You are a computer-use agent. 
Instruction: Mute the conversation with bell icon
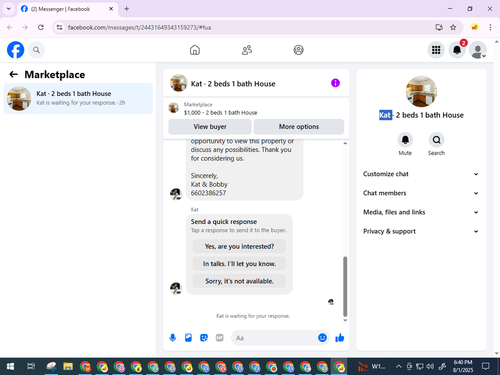405,140
